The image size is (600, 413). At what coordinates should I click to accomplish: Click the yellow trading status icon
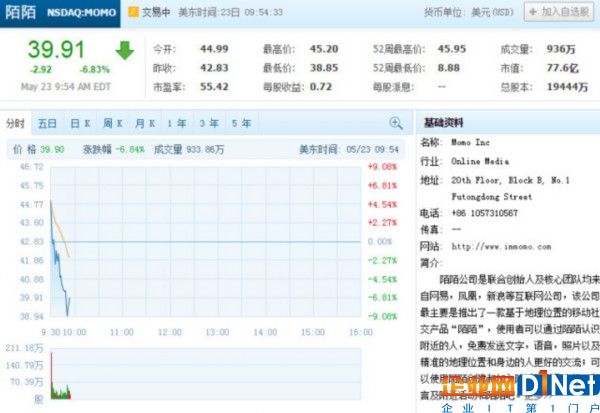click(x=133, y=12)
